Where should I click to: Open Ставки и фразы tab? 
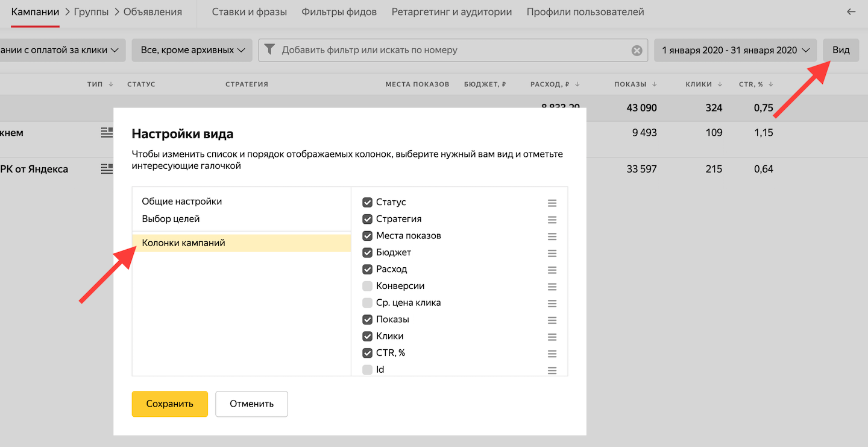[x=250, y=12]
